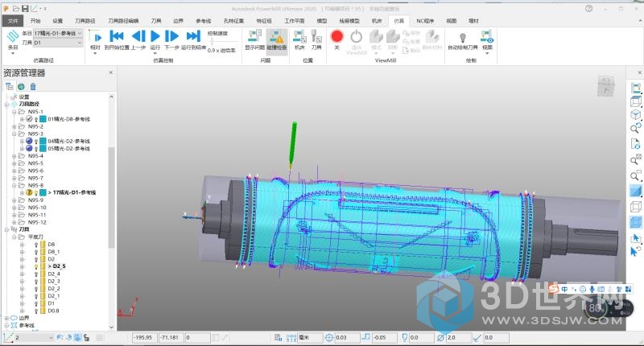Viewport: 644px width, 346px height.
Task: Click the 机床 machine position icon
Action: (299, 36)
